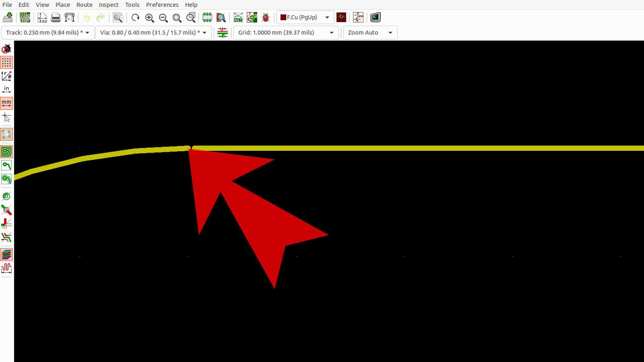
Task: Open Board Setup from the toolbar
Action: tap(25, 17)
